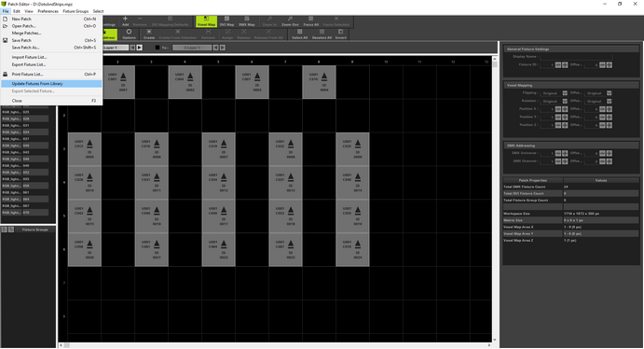Click Select All fixtures icon
Image resolution: width=644 pixels, height=349 pixels.
[x=299, y=35]
